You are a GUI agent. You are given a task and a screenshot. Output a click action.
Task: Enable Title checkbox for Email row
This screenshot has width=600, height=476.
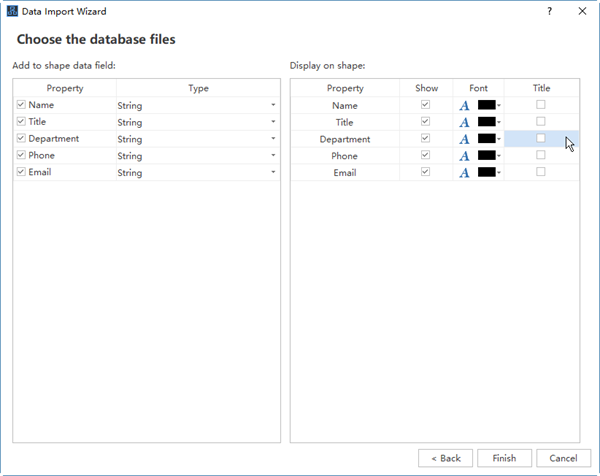pos(541,172)
